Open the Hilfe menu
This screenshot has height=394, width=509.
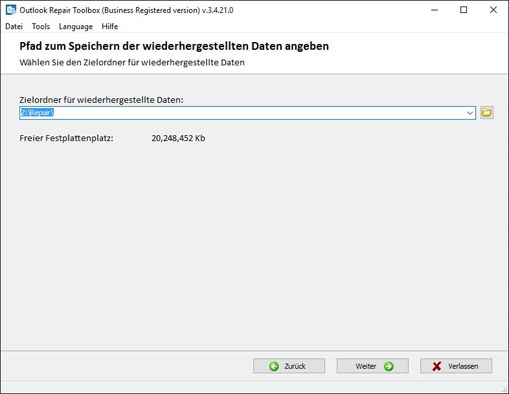coord(110,26)
